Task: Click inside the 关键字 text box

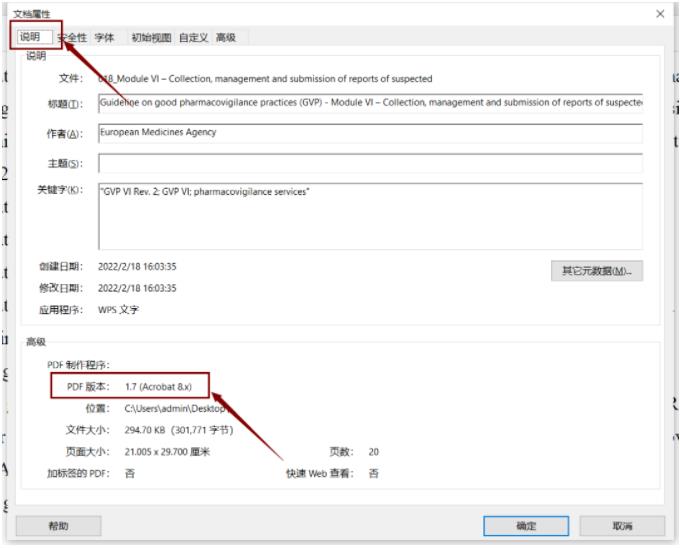Action: [370, 215]
